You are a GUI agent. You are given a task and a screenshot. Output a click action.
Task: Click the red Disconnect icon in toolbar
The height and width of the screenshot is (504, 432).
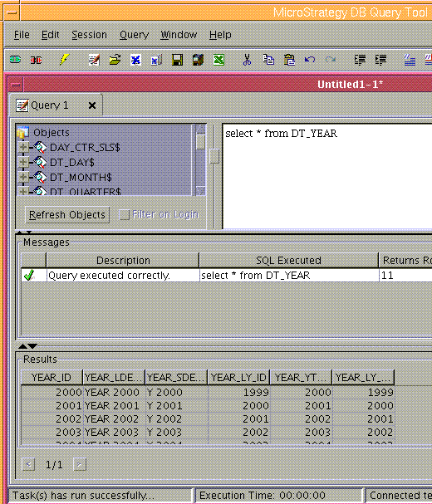36,60
